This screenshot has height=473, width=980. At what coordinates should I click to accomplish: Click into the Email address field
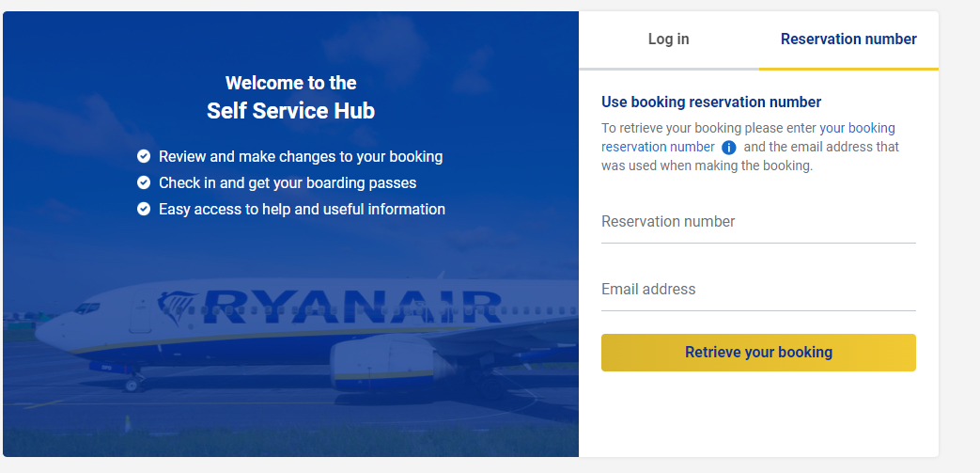[x=757, y=291]
